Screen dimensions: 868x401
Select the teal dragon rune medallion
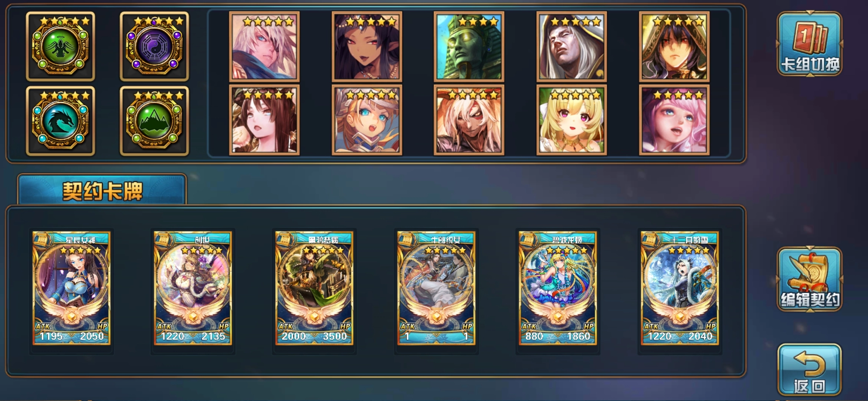[60, 121]
